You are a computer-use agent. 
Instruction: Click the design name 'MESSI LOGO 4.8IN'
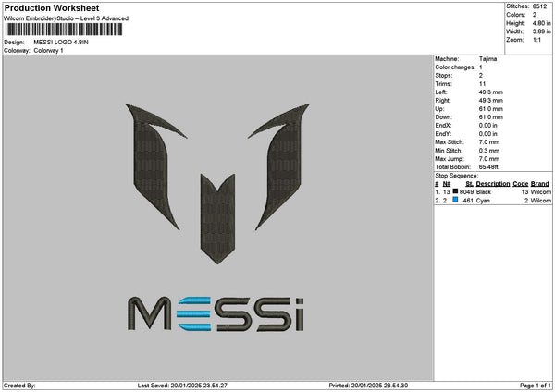click(x=61, y=43)
